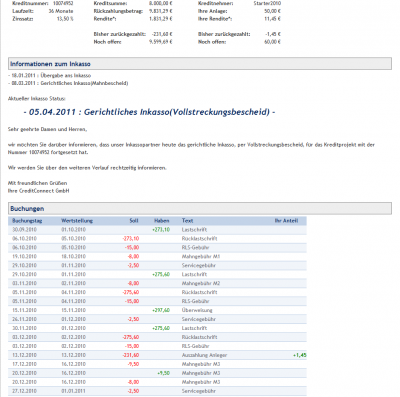Click the 'Gerichtliches Inkasso(Vollstreckungsbescheid)' status headline

coord(149,112)
